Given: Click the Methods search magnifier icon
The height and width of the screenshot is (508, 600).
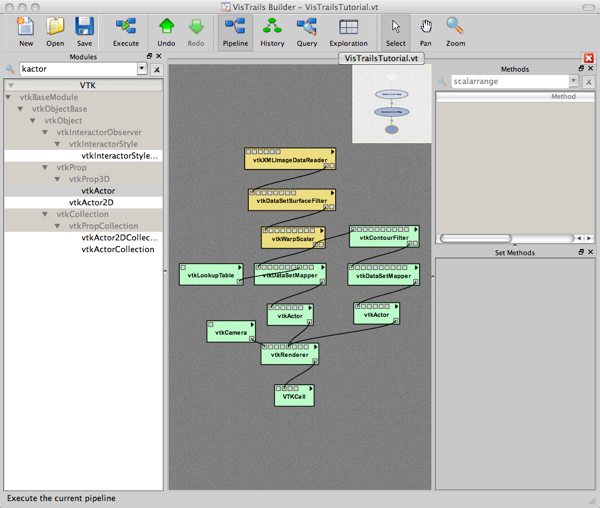Looking at the screenshot, I should coord(442,81).
